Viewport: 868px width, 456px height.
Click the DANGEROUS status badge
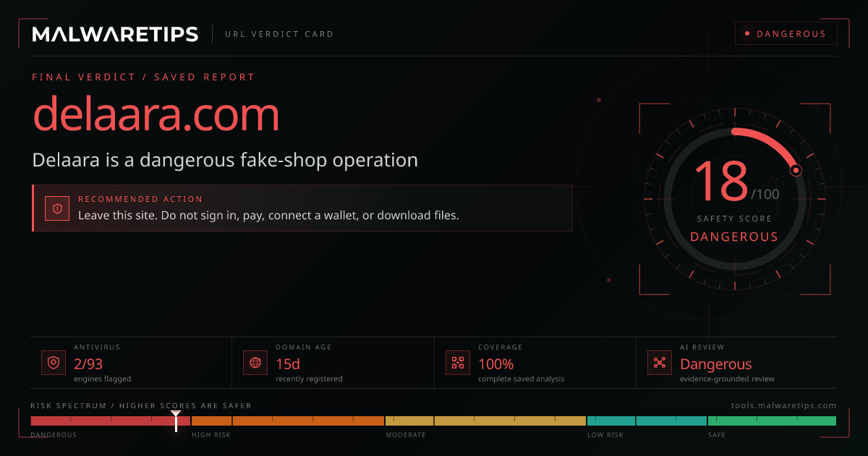click(786, 34)
